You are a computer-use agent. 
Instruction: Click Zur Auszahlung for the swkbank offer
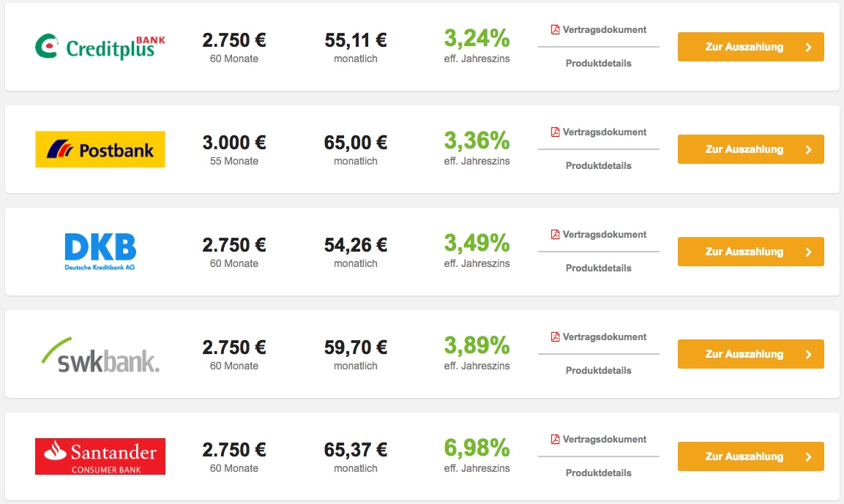[x=750, y=353]
